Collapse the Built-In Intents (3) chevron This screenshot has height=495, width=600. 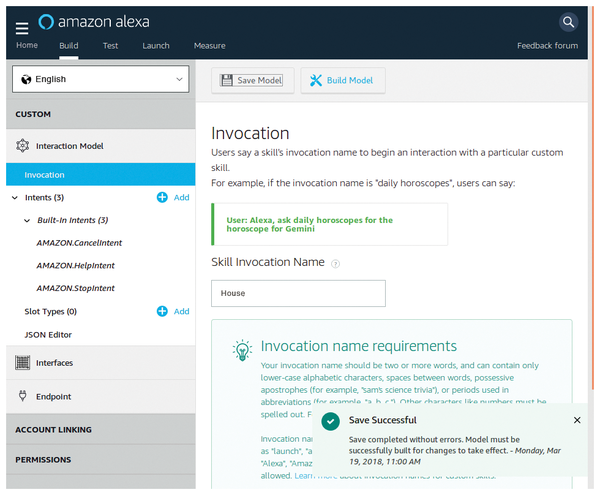click(27, 221)
